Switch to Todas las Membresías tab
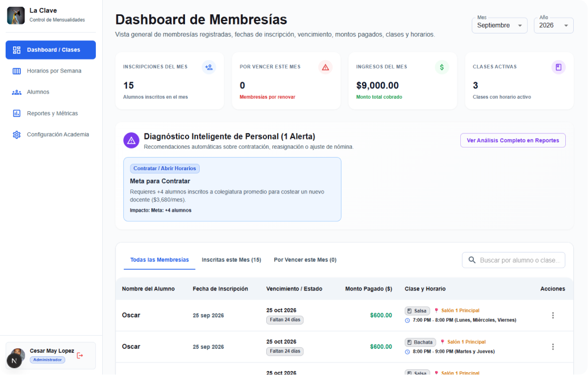The height and width of the screenshot is (375, 588). tap(159, 260)
